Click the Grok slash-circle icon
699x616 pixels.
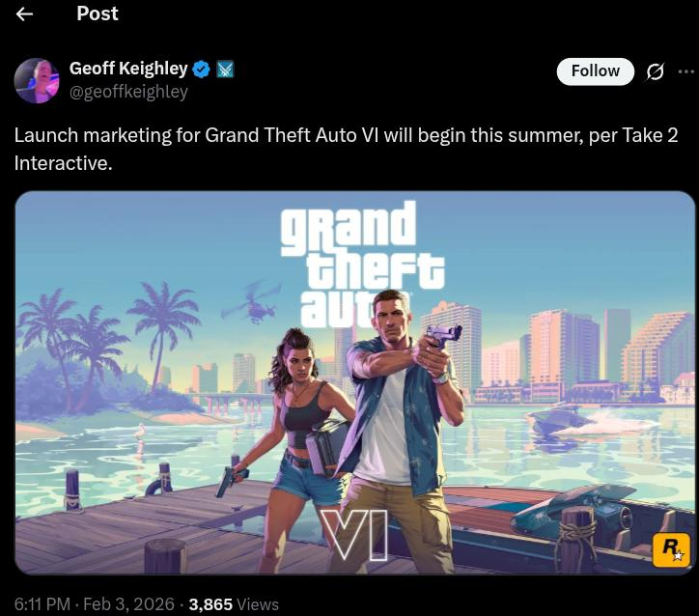click(655, 71)
